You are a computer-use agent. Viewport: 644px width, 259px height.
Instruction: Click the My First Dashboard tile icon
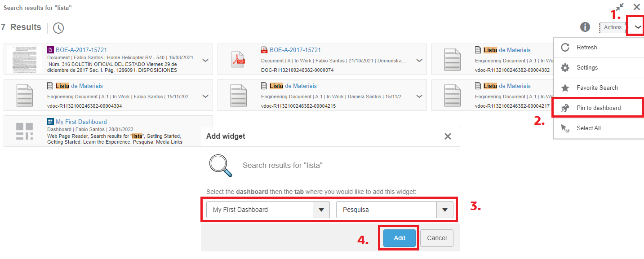tap(24, 131)
